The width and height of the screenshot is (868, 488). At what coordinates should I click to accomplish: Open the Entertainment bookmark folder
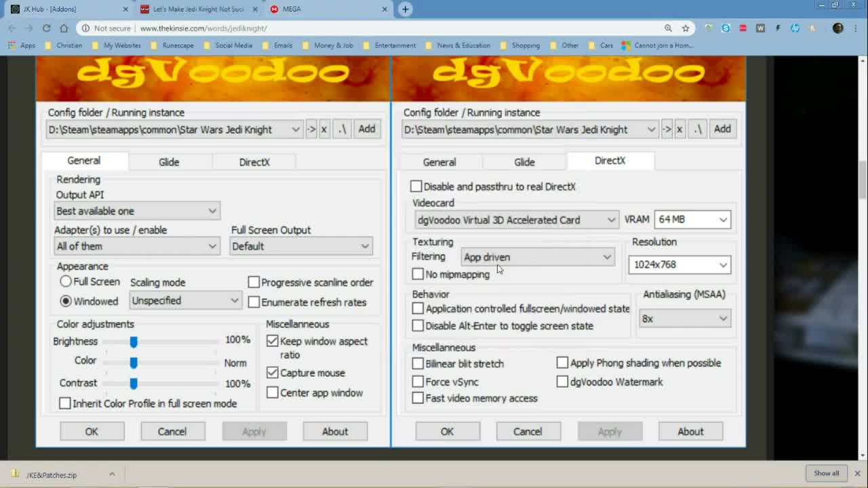(389, 45)
